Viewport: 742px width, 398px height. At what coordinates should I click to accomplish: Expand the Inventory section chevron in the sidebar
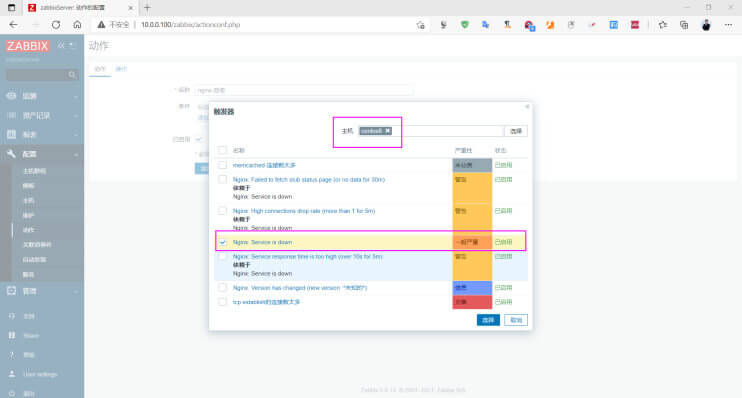pos(76,115)
